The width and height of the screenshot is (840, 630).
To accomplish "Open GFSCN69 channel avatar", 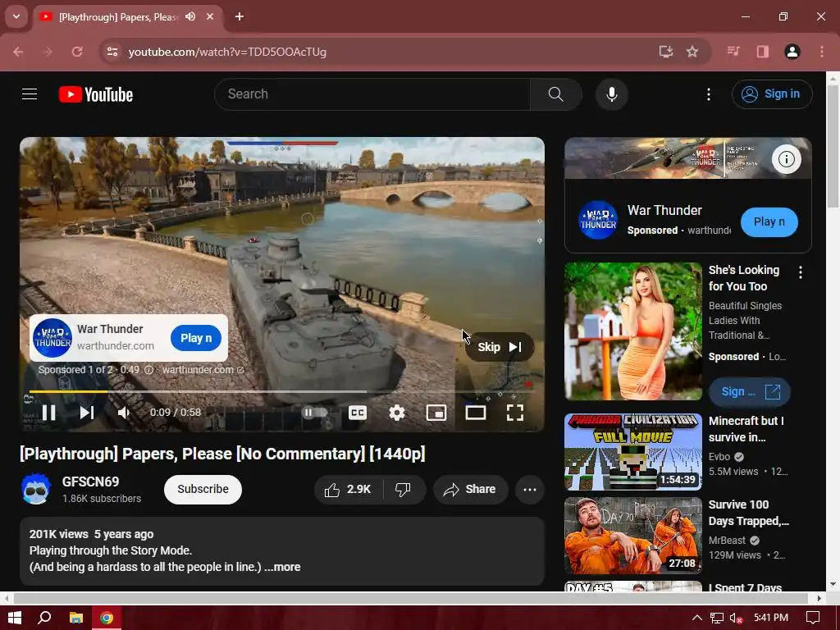I will pos(36,489).
